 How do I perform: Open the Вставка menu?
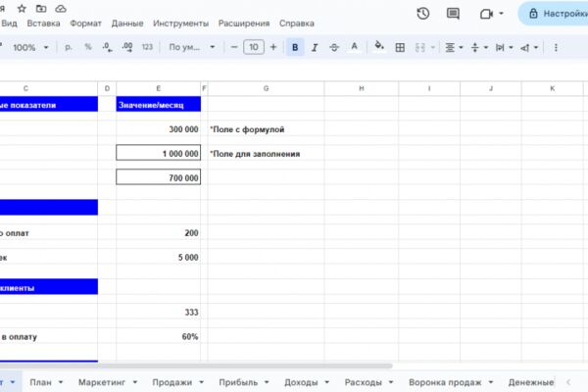coord(43,24)
